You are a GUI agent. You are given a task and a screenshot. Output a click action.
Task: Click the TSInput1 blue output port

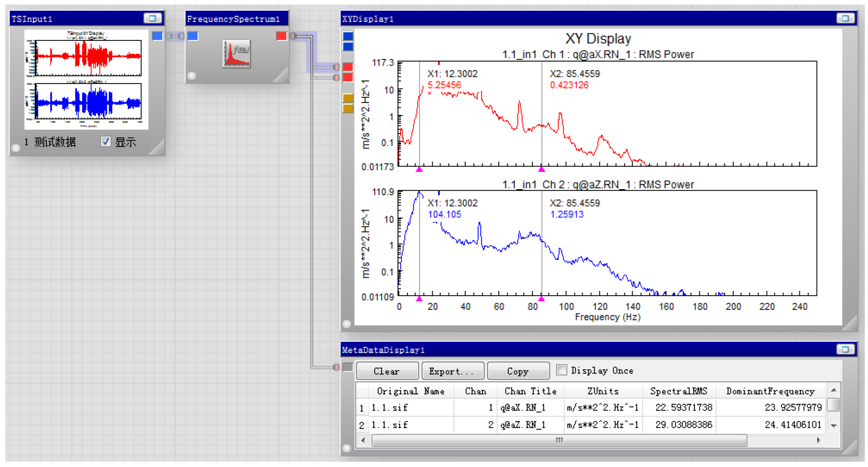(x=157, y=36)
